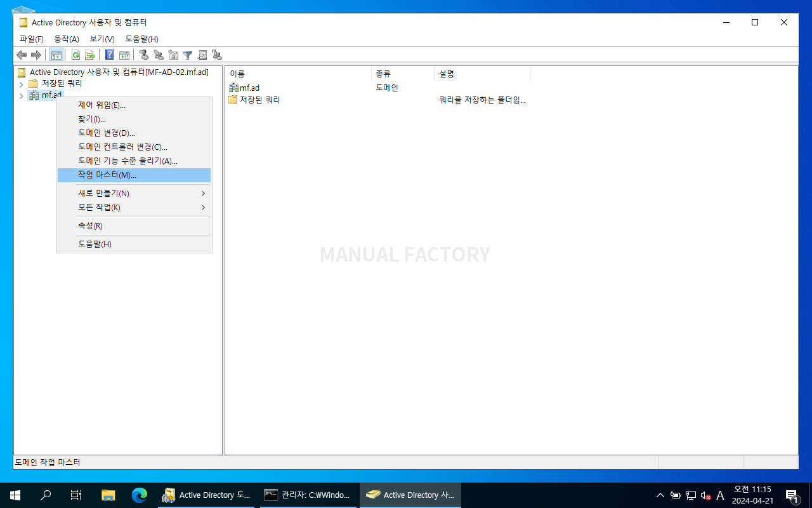The image size is (812, 508).
Task: Click the Create new user icon
Action: [144, 55]
